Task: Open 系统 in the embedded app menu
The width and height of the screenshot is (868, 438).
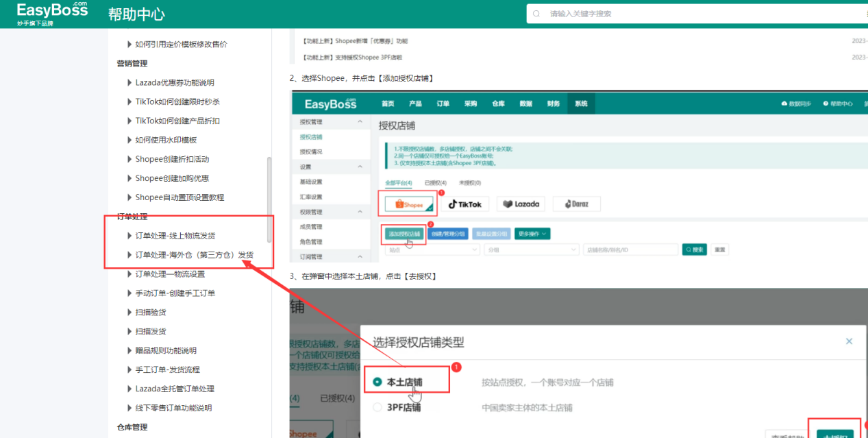Action: 581,104
